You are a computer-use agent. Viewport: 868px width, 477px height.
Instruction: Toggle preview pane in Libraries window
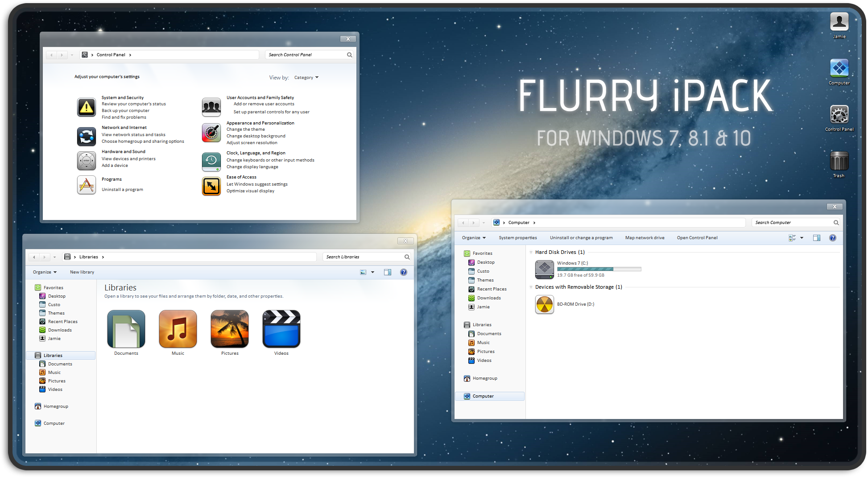tap(388, 272)
